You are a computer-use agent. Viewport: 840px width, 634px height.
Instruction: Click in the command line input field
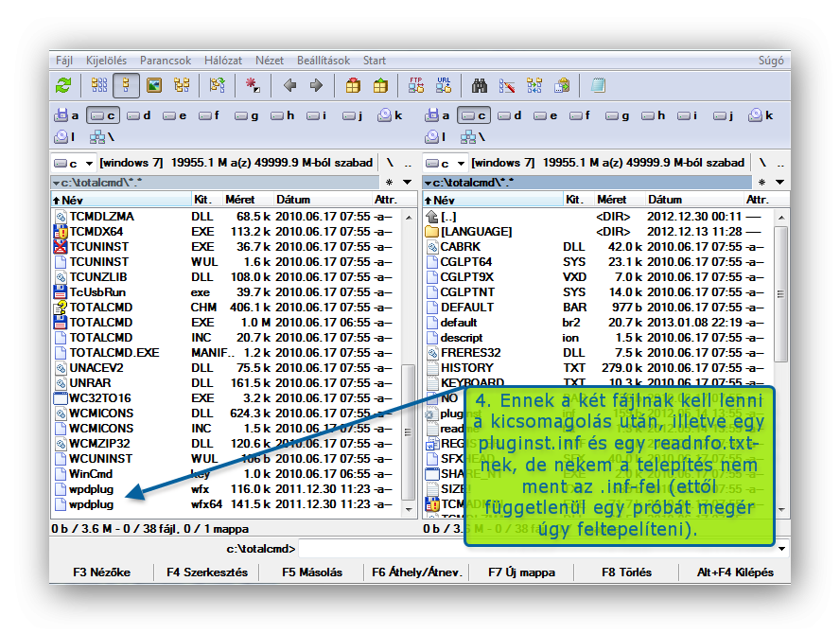point(536,549)
